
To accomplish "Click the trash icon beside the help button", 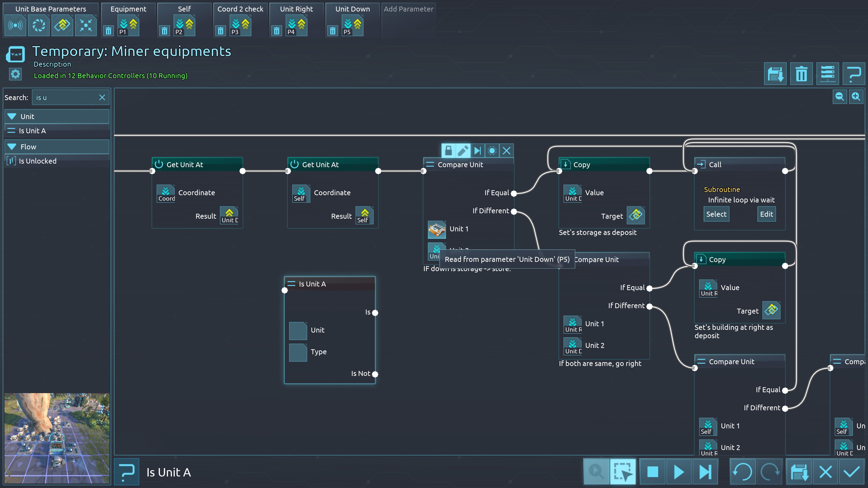I will click(801, 74).
